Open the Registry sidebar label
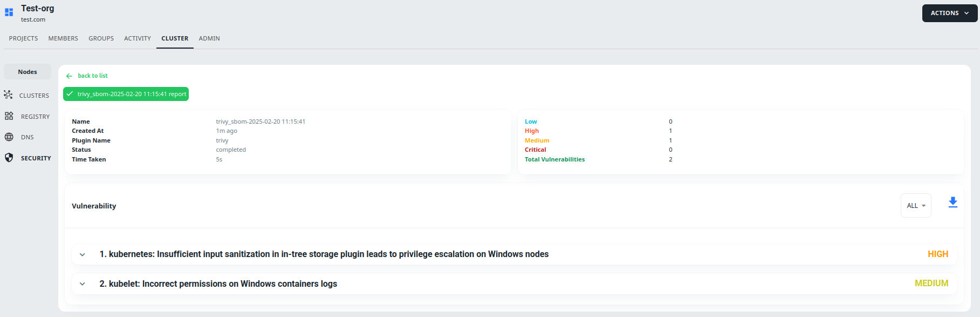980x317 pixels. [x=35, y=117]
